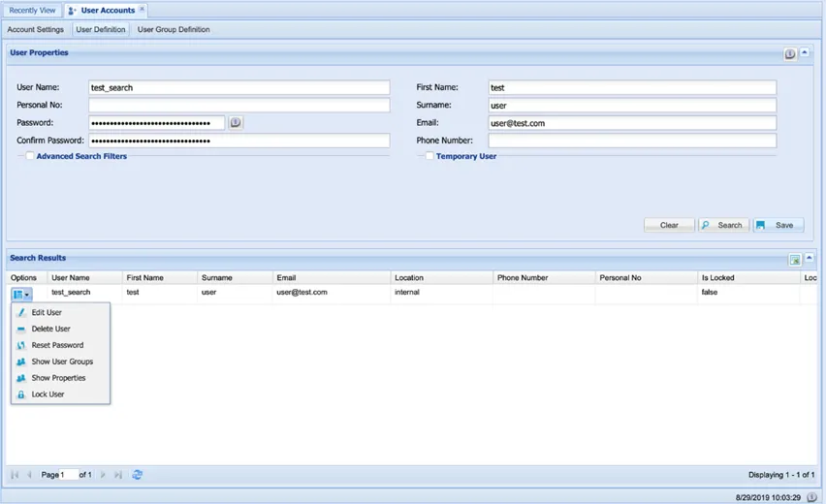826x504 pixels.
Task: Click the Options column header
Action: [27, 277]
